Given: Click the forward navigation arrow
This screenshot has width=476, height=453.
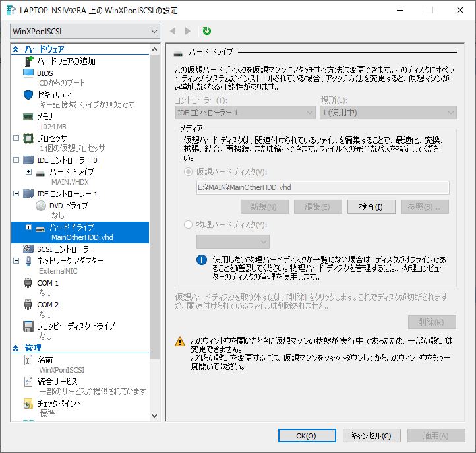Looking at the screenshot, I should (x=188, y=31).
